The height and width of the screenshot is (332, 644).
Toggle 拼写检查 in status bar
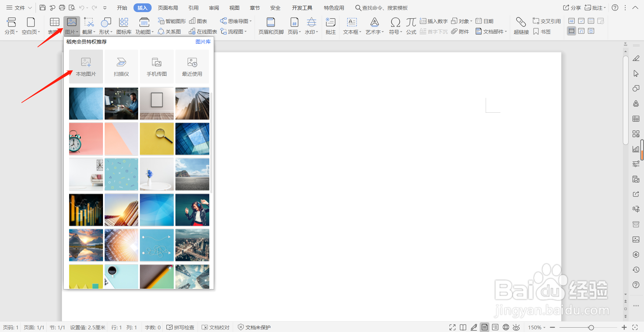[x=180, y=327]
